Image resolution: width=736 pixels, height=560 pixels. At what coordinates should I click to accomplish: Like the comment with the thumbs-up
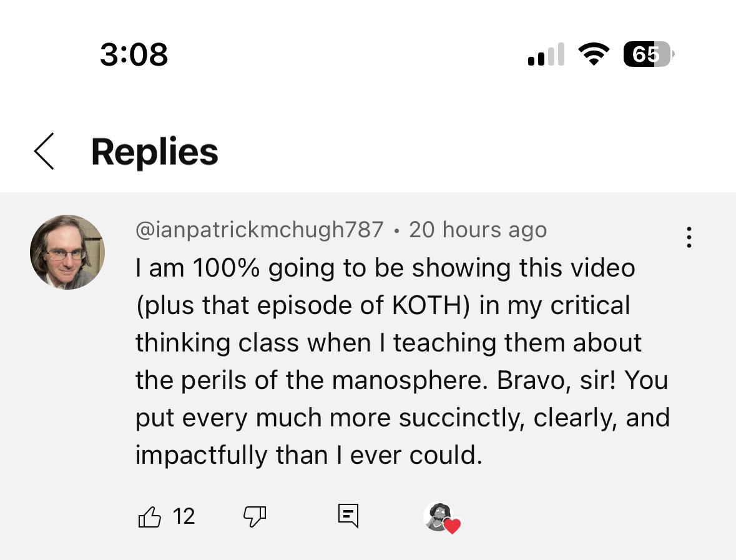(x=149, y=517)
